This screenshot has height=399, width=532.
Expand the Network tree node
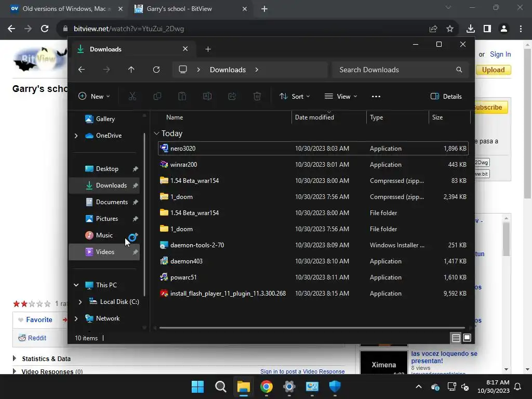76,318
